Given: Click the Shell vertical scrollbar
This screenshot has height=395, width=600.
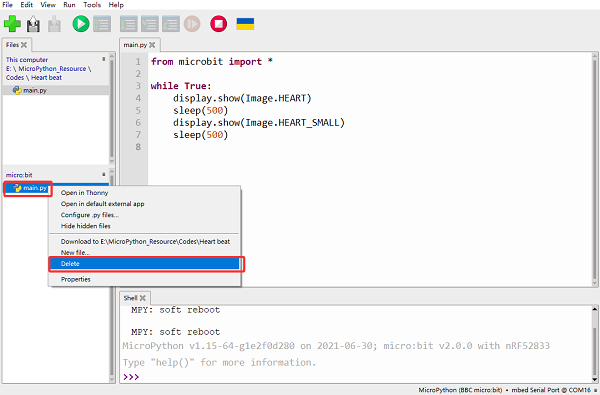Looking at the screenshot, I should coord(595,344).
